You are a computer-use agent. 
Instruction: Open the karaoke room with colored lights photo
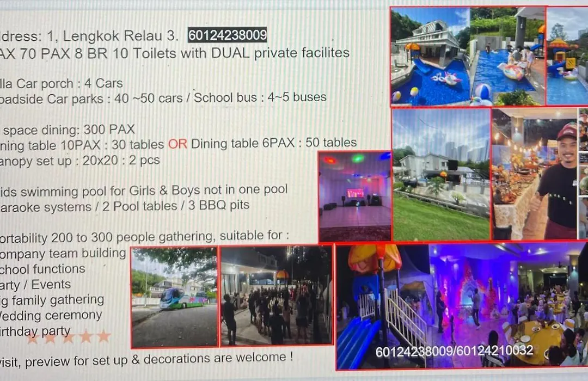click(x=355, y=196)
